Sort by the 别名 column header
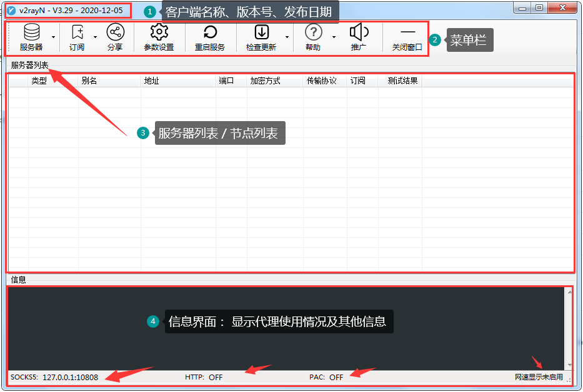 89,81
